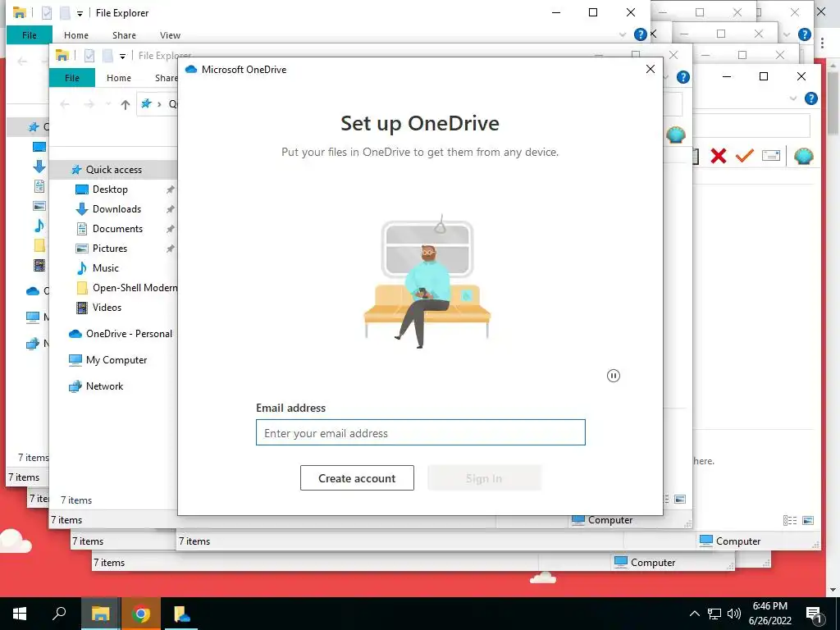Image resolution: width=840 pixels, height=630 pixels.
Task: Click Open-Shell settings shell icon beside Email icon
Action: (804, 156)
